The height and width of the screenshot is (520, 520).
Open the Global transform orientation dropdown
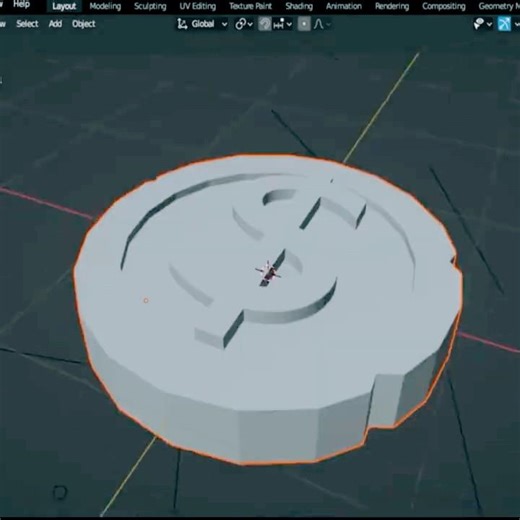pos(202,24)
